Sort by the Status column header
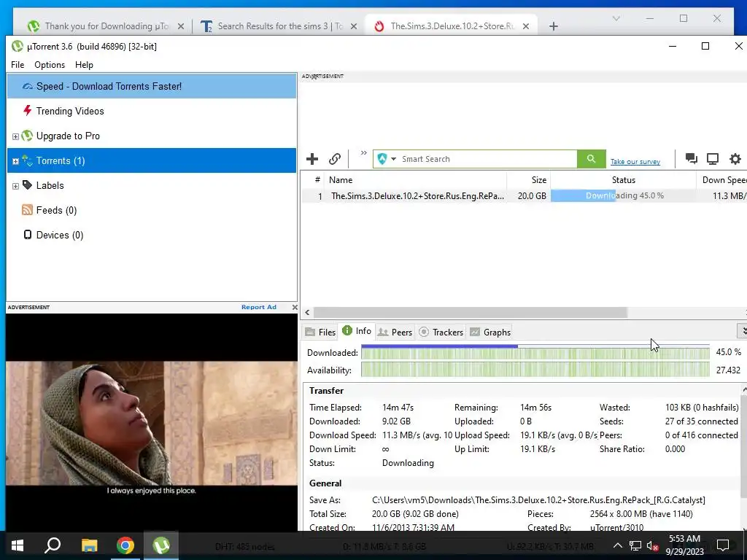Image resolution: width=747 pixels, height=560 pixels. pos(623,180)
